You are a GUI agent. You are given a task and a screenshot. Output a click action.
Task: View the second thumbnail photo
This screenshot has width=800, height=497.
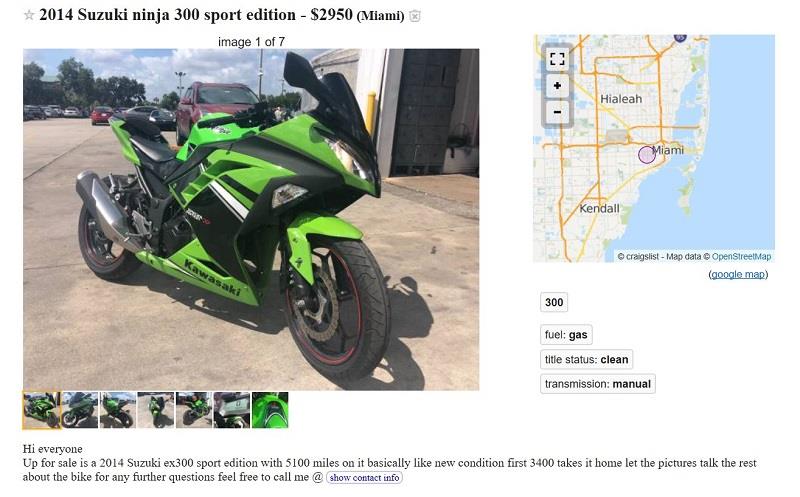coord(80,410)
